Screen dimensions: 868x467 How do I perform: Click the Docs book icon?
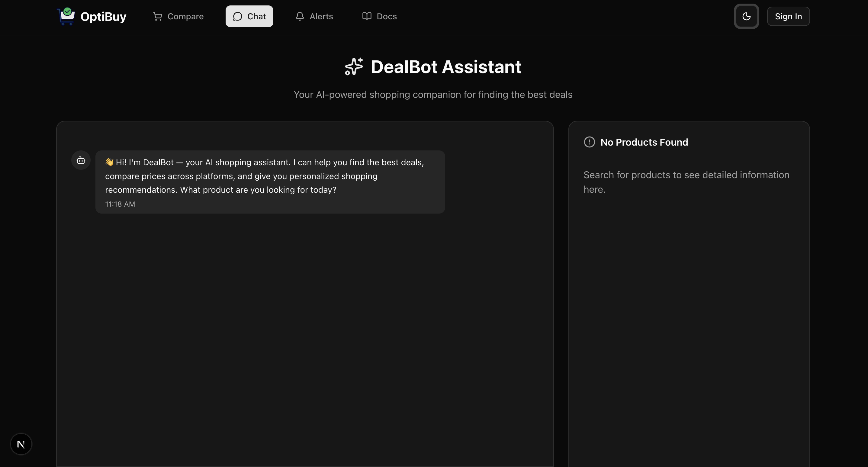pos(367,16)
